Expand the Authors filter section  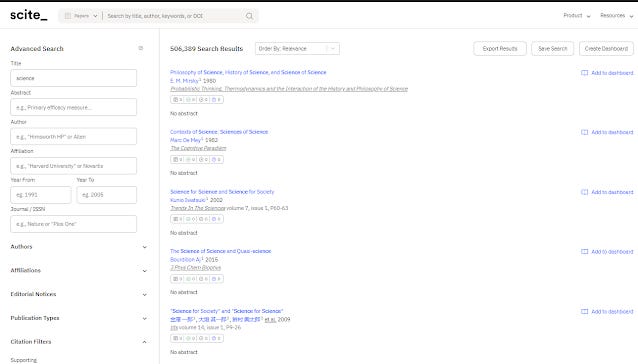(79, 247)
